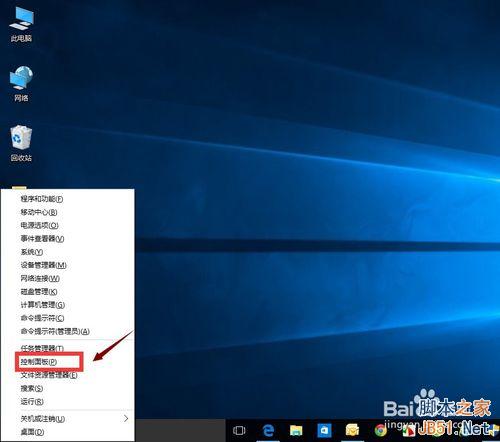Launch Microsoft Edge from the taskbar
The image size is (500, 442).
[268, 430]
